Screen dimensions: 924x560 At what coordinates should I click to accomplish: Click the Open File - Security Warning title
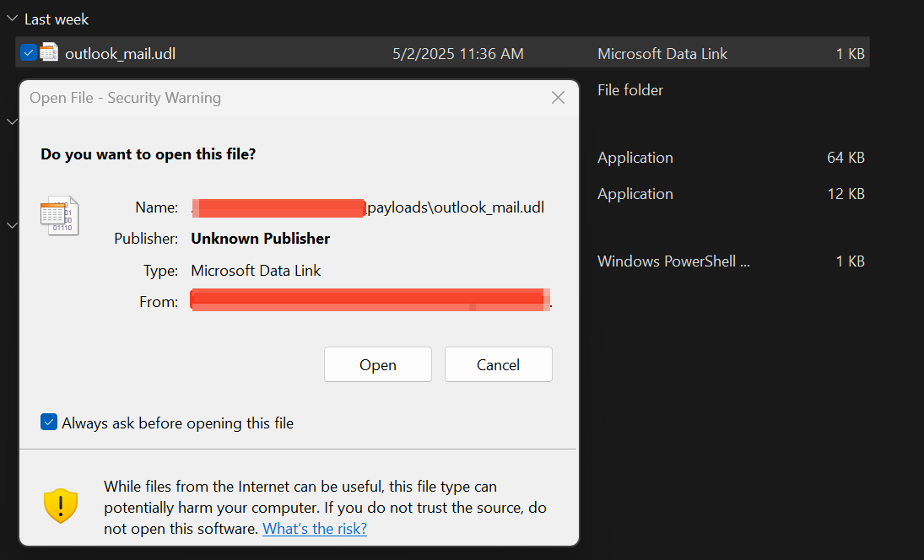click(125, 98)
